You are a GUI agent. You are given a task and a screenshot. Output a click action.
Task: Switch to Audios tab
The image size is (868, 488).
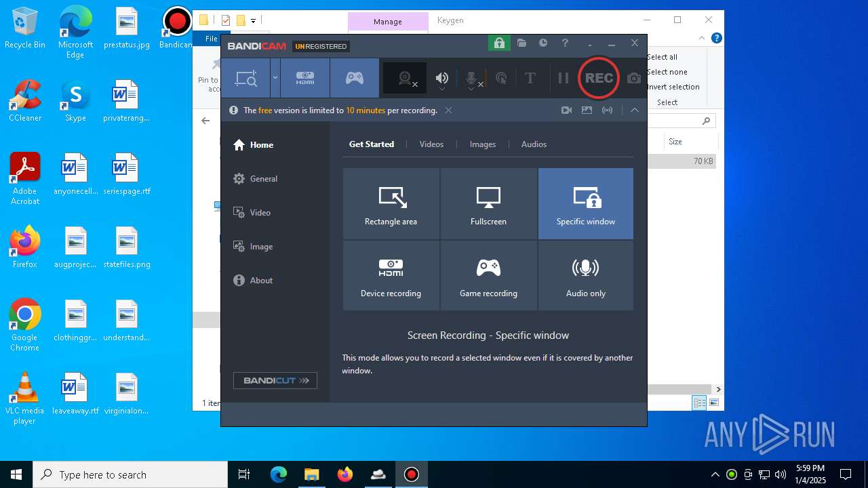click(x=534, y=144)
